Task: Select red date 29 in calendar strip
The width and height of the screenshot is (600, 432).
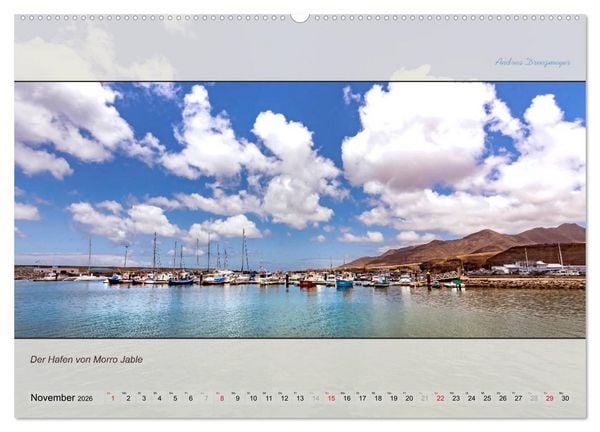Action: (550, 398)
